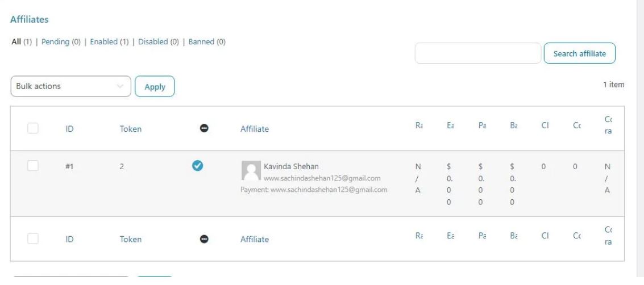The width and height of the screenshot is (644, 285).
Task: Click the status column icon in the table header
Action: tap(204, 129)
